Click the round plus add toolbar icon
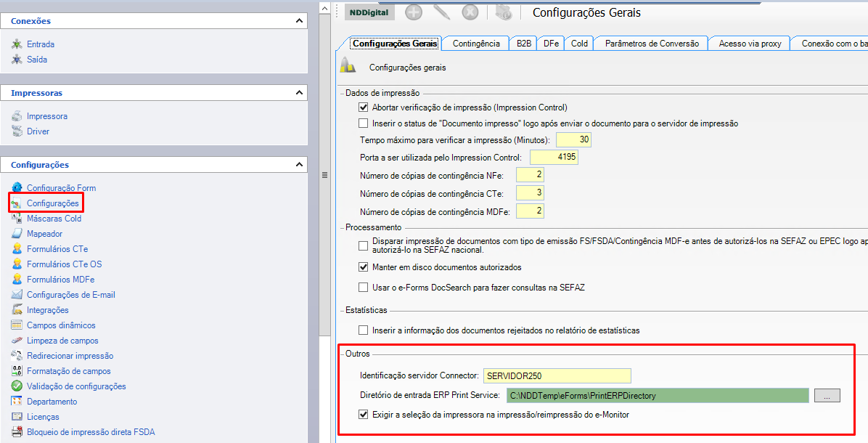 (414, 12)
